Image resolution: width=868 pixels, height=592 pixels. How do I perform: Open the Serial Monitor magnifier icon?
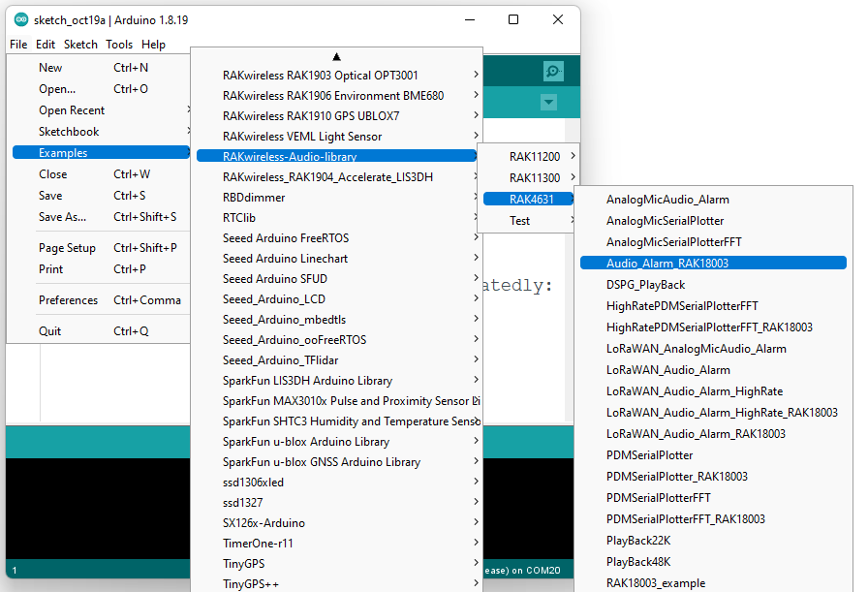[553, 71]
